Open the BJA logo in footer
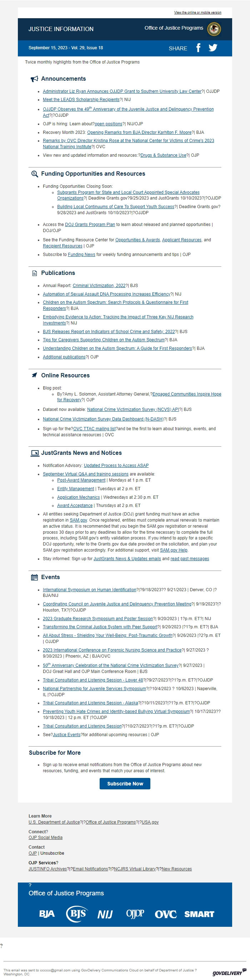The width and height of the screenshot is (250, 980). (47, 914)
